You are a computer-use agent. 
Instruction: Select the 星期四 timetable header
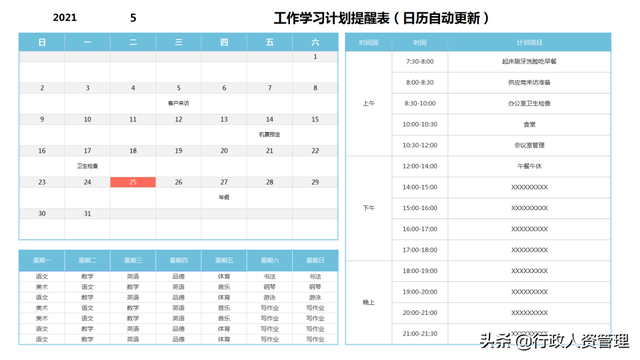point(178,260)
